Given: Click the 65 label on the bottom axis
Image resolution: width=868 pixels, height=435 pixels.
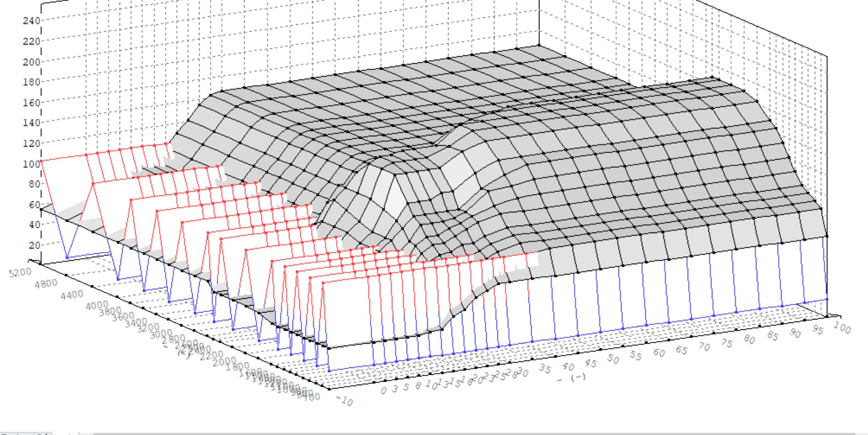Looking at the screenshot, I should pyautogui.click(x=681, y=350).
